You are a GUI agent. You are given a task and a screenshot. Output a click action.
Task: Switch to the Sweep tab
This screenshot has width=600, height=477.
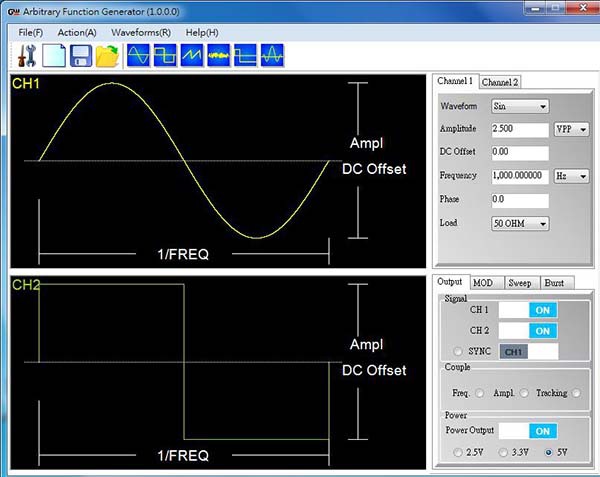520,283
